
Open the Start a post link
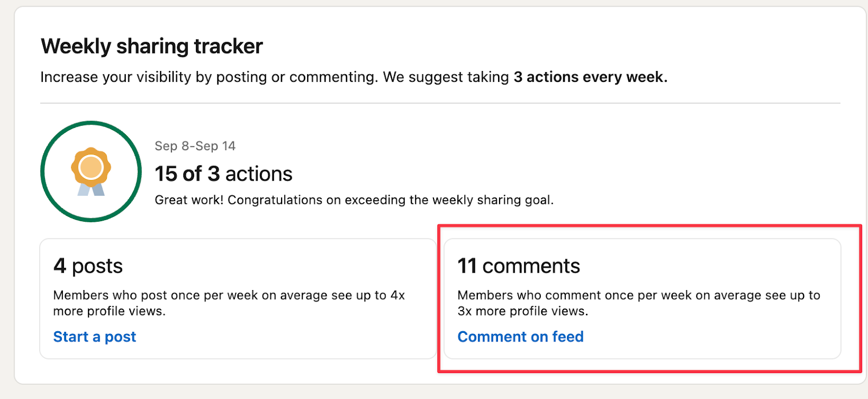click(x=94, y=336)
